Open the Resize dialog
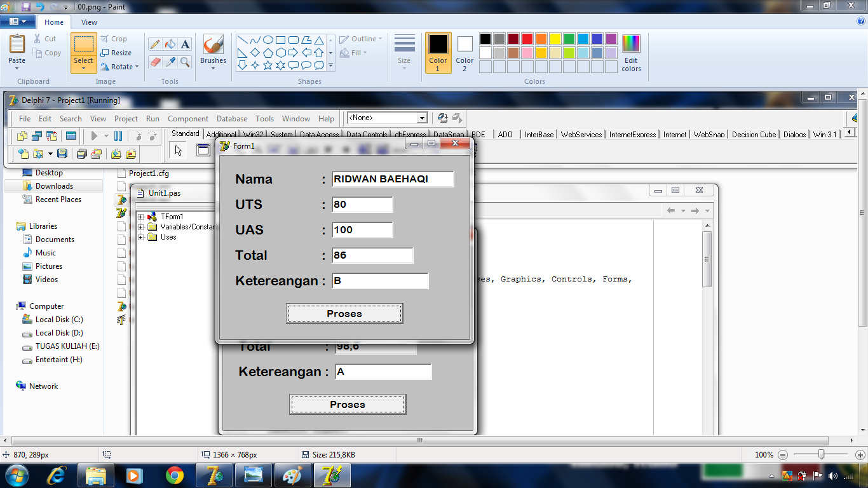This screenshot has height=488, width=868. [116, 53]
